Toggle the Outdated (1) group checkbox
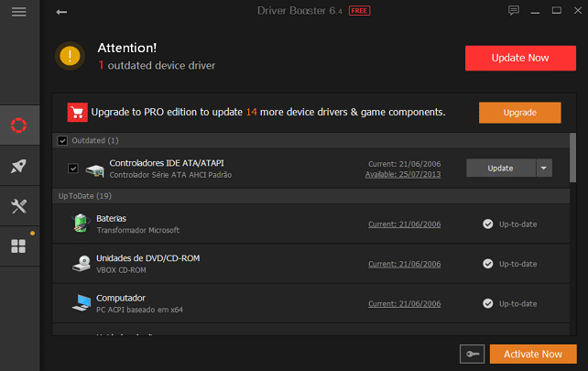 pos(62,141)
